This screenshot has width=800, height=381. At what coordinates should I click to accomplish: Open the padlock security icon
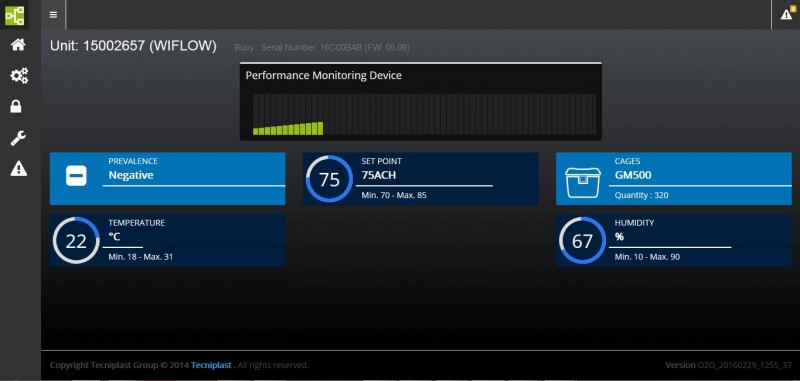point(16,106)
